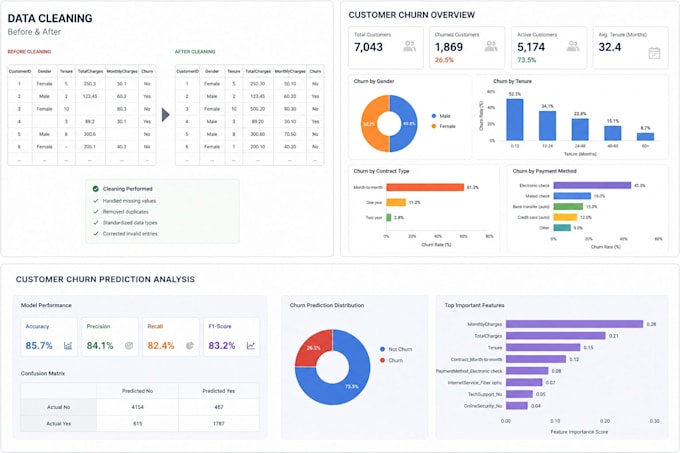Click the Churn by Contract Type title
680x453 pixels.
click(381, 171)
